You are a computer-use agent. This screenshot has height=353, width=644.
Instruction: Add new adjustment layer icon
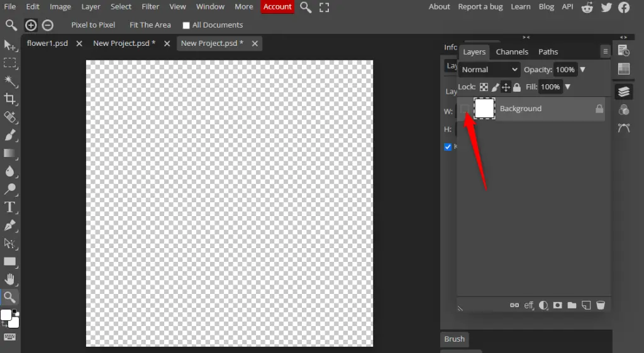tap(543, 305)
